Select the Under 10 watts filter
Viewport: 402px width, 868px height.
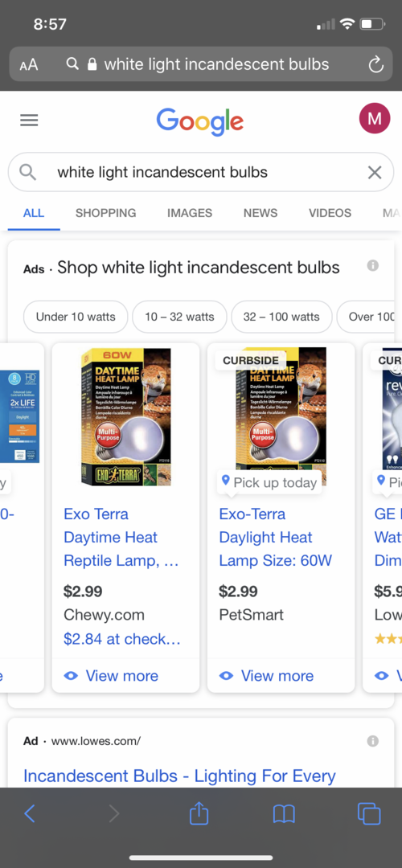76,317
